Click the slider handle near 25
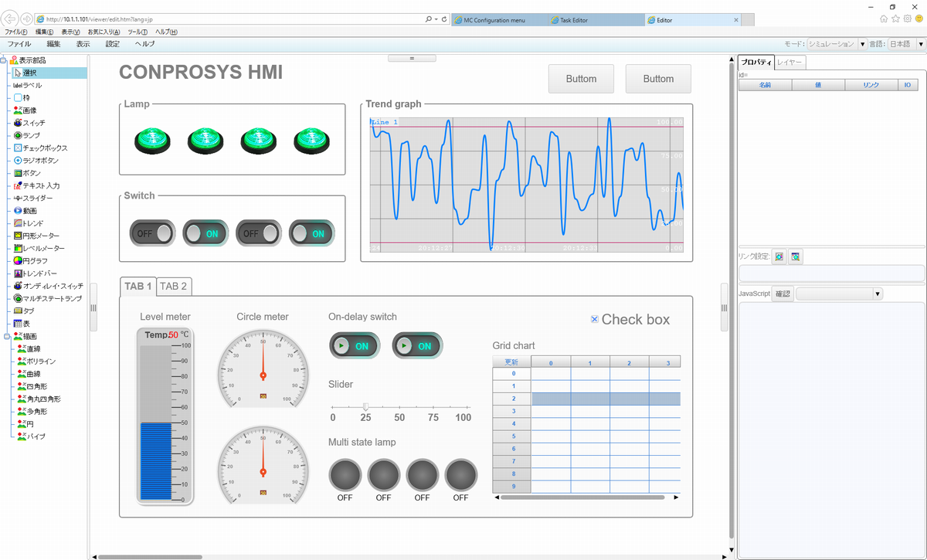This screenshot has height=560, width=927. pyautogui.click(x=365, y=406)
